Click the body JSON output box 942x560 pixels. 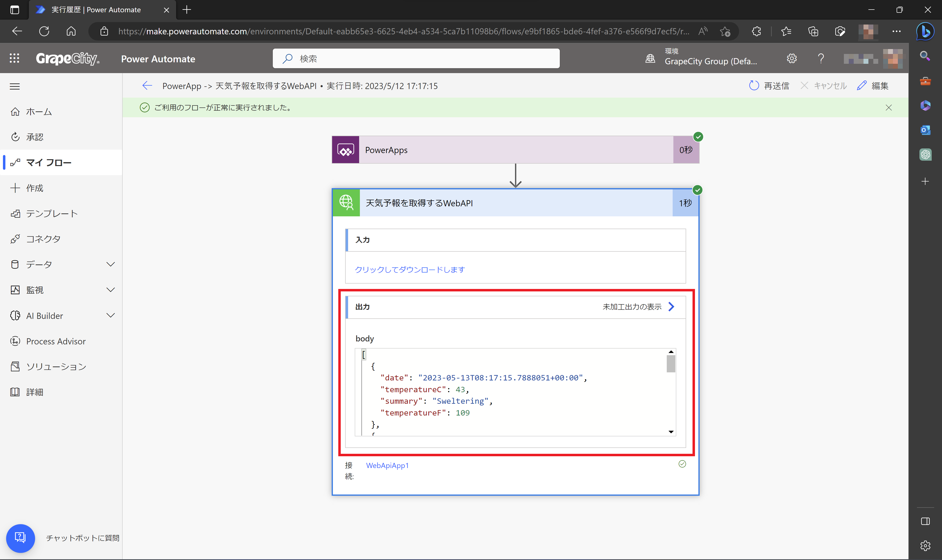pyautogui.click(x=515, y=392)
